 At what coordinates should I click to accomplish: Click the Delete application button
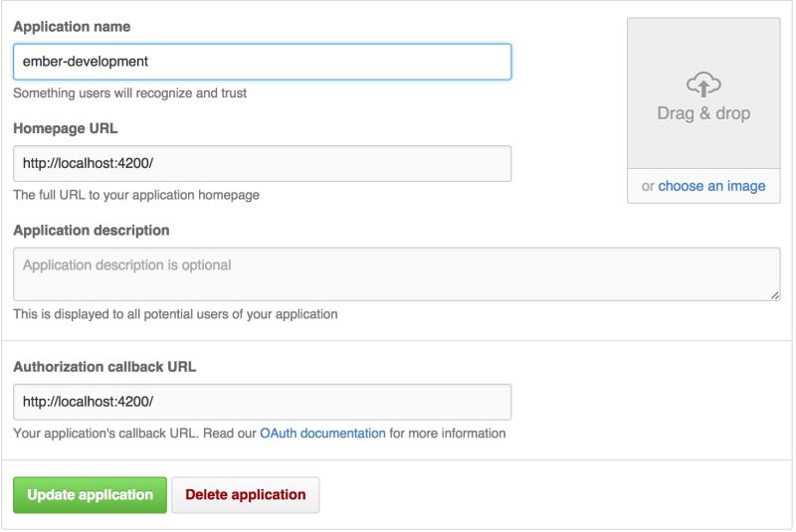point(245,495)
